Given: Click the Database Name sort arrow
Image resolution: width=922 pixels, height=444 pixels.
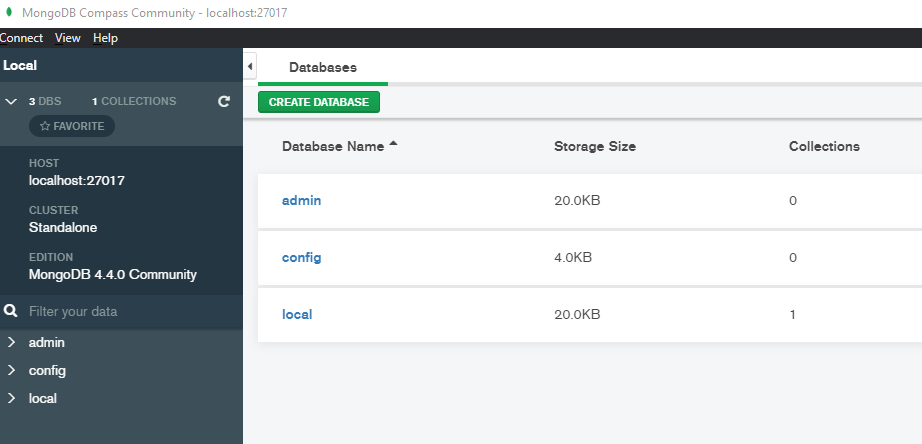Looking at the screenshot, I should pyautogui.click(x=393, y=145).
